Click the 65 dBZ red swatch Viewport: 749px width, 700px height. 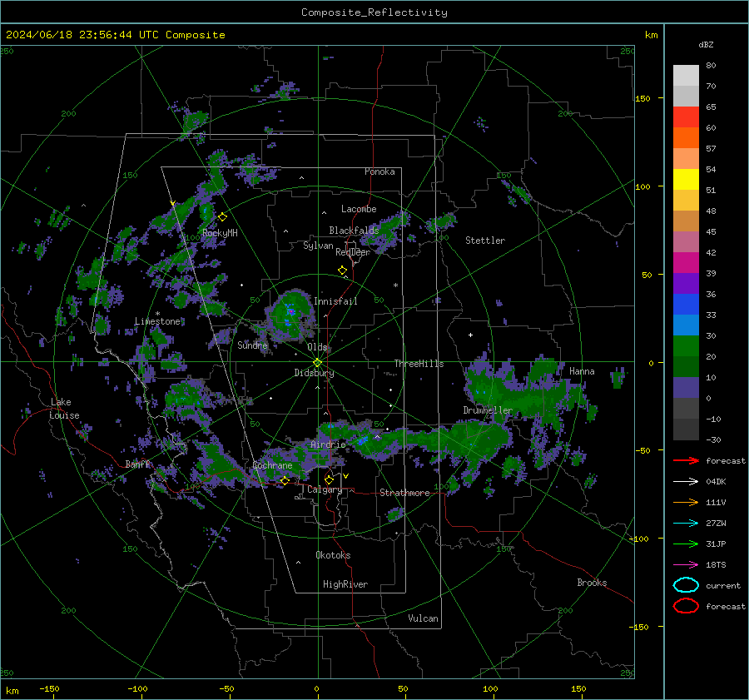(686, 117)
